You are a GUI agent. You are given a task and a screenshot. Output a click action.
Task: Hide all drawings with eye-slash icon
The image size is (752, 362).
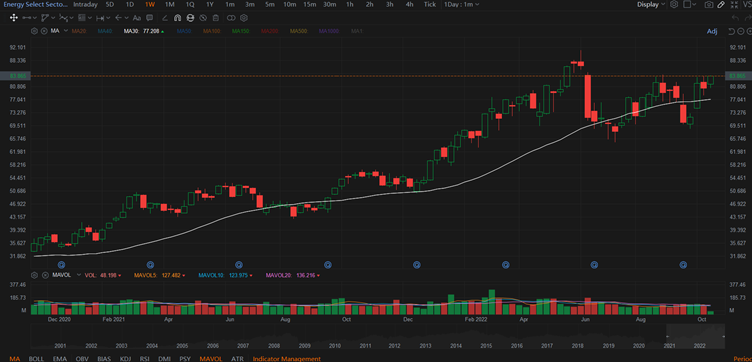[x=203, y=18]
